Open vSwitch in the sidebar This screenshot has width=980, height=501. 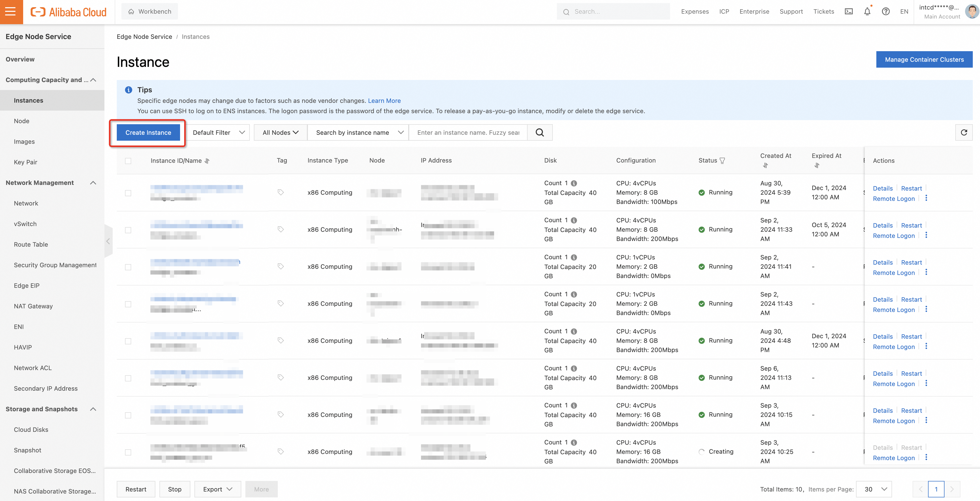[x=25, y=224]
